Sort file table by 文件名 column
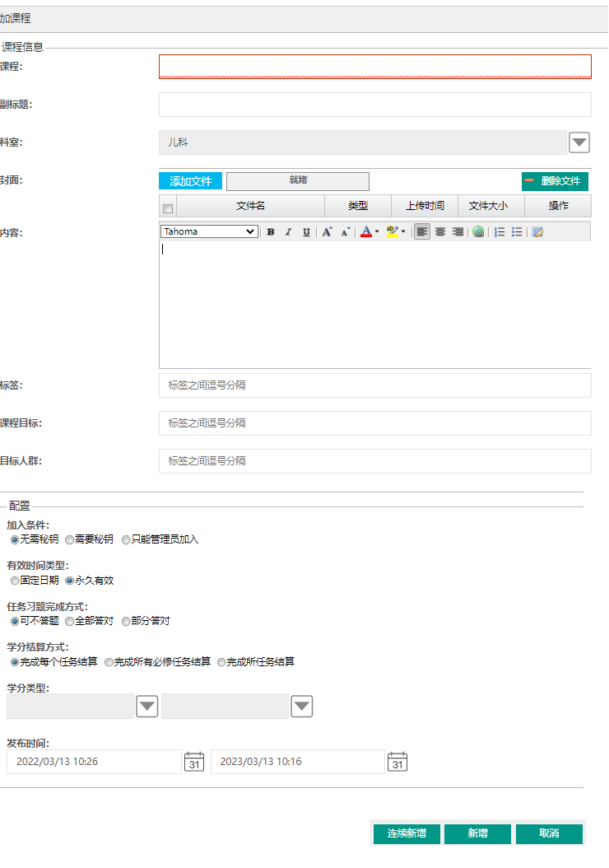609x868 pixels. coord(250,206)
